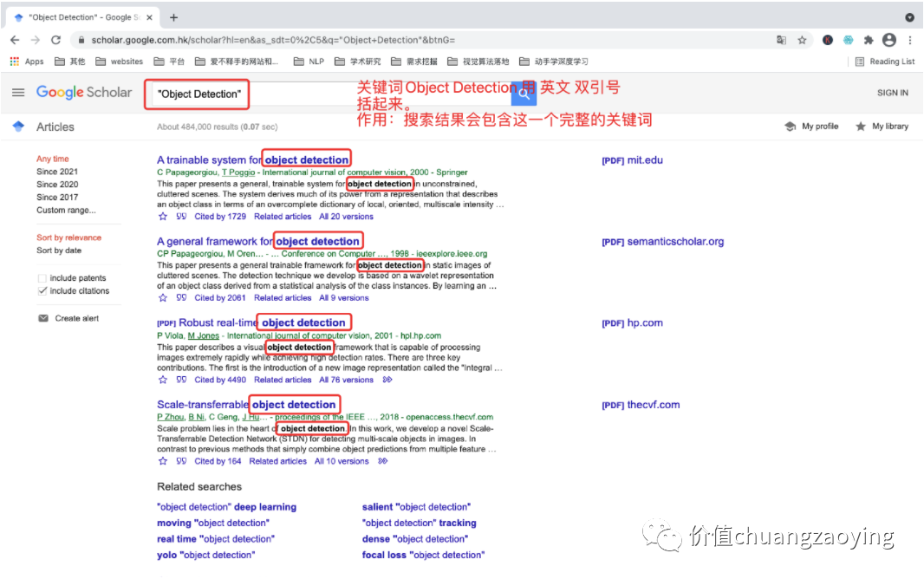Save 'A general framework' result with star icon
The width and height of the screenshot is (924, 579).
(163, 297)
